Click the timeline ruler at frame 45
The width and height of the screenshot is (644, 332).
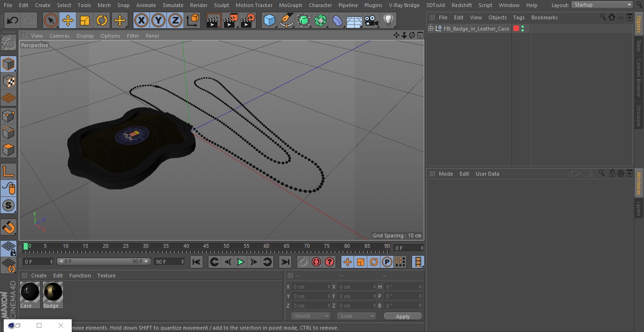point(206,246)
